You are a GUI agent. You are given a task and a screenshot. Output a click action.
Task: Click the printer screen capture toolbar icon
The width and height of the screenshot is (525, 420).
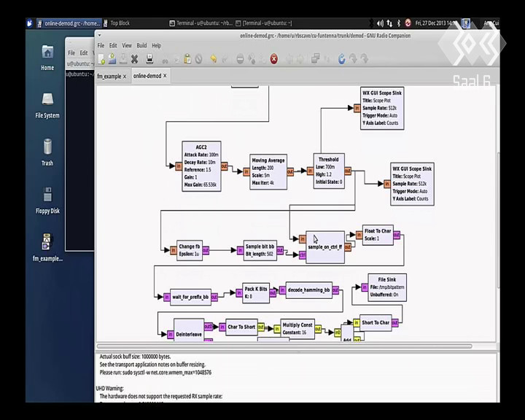point(149,59)
